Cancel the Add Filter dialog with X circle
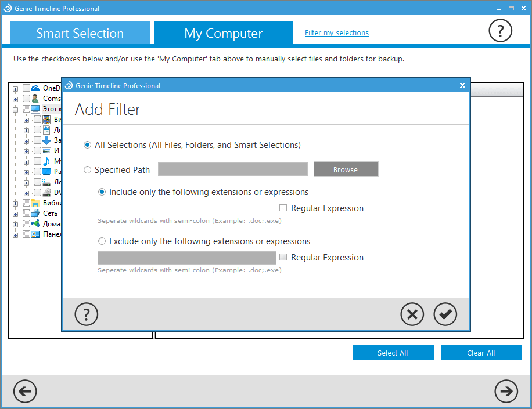 tap(412, 314)
